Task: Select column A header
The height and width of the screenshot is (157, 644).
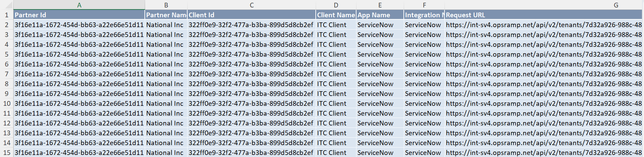Action: 79,5
